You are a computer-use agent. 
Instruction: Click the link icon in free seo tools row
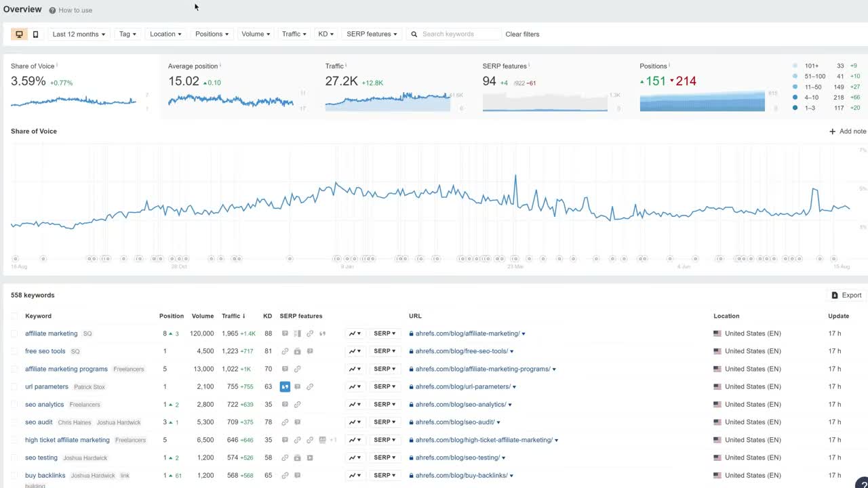[x=285, y=351]
